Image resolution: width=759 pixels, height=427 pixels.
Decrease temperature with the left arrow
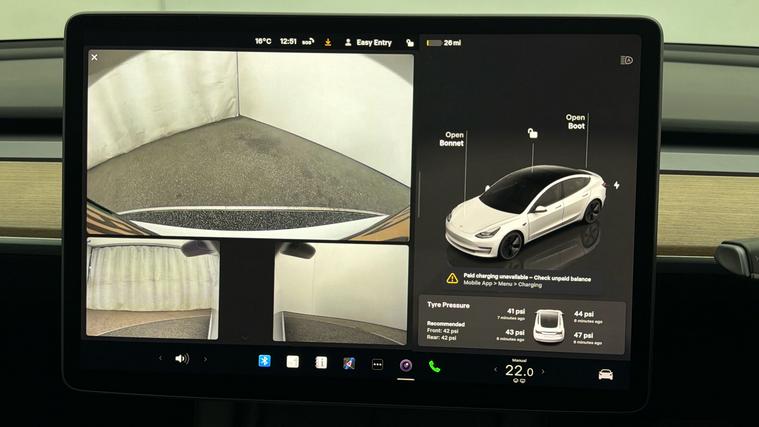pos(496,371)
